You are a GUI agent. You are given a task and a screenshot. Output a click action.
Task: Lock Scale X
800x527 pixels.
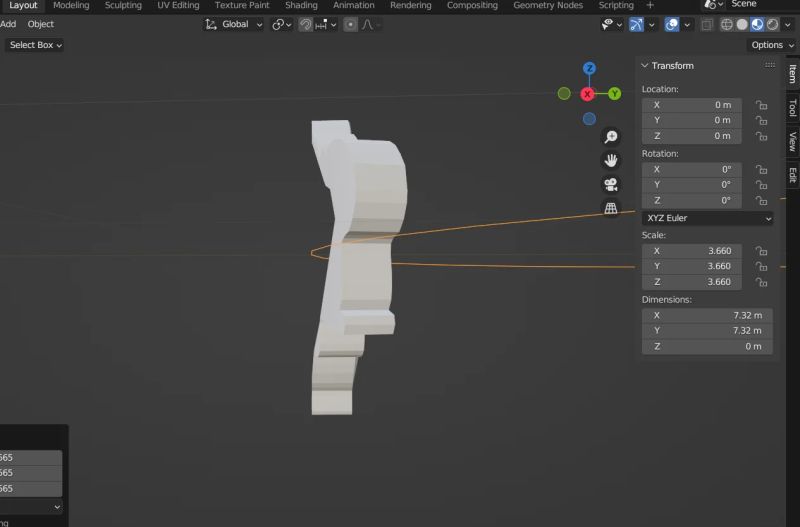[761, 251]
